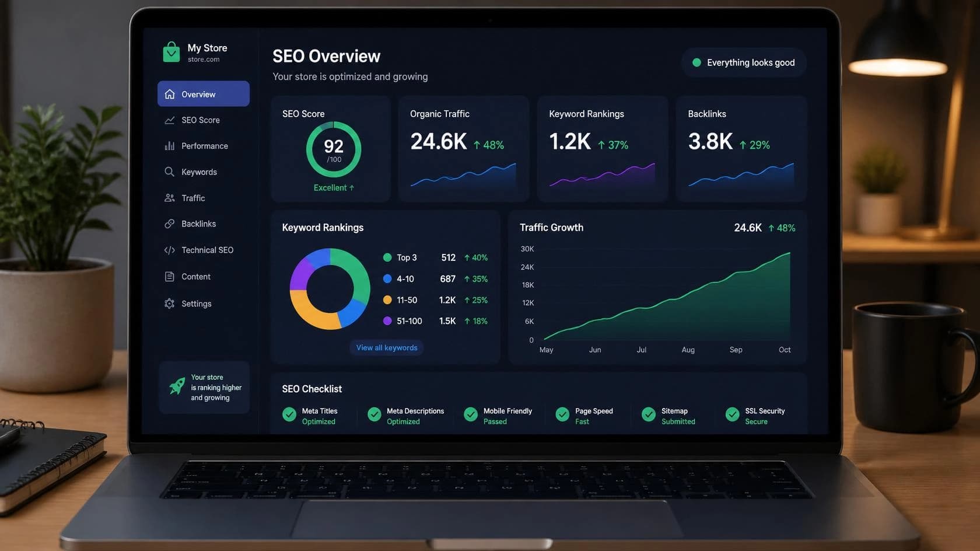Toggle the Mobile Friendly passed checkmark

point(471,414)
